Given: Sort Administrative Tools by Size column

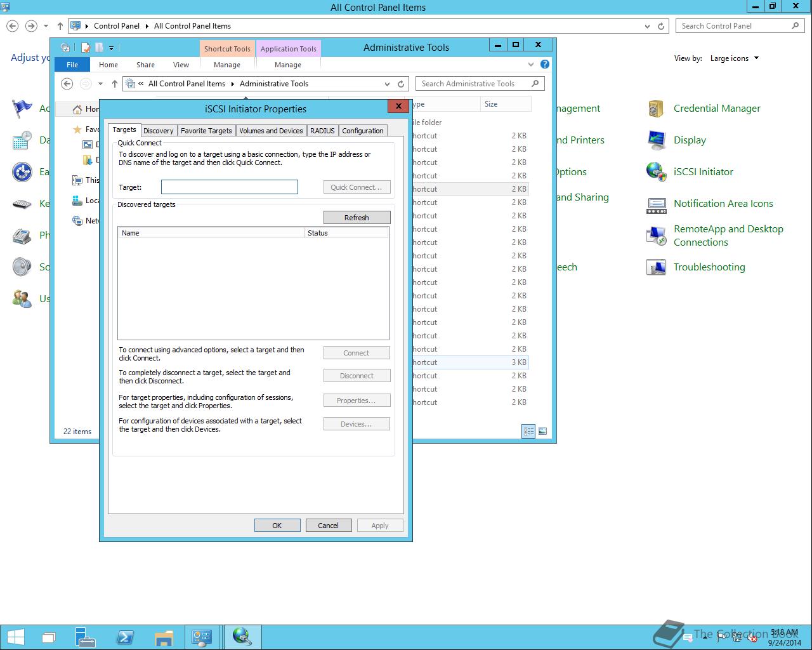Looking at the screenshot, I should click(x=506, y=104).
